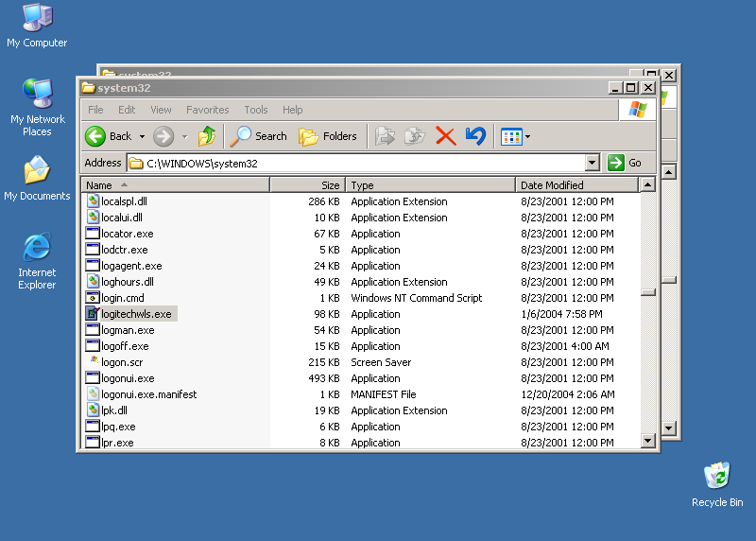The height and width of the screenshot is (541, 756).
Task: Click the Go button
Action: 625,163
